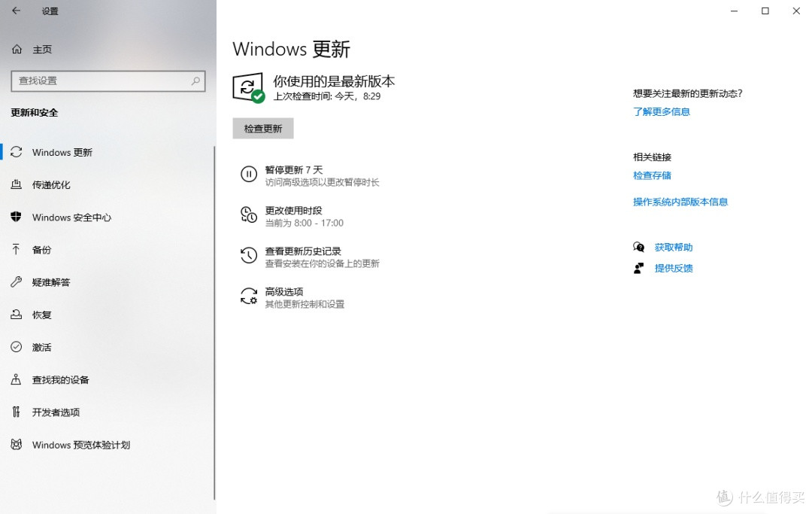812x514 pixels.
Task: Click the locator icon for 查找我的设备
Action: pos(17,379)
